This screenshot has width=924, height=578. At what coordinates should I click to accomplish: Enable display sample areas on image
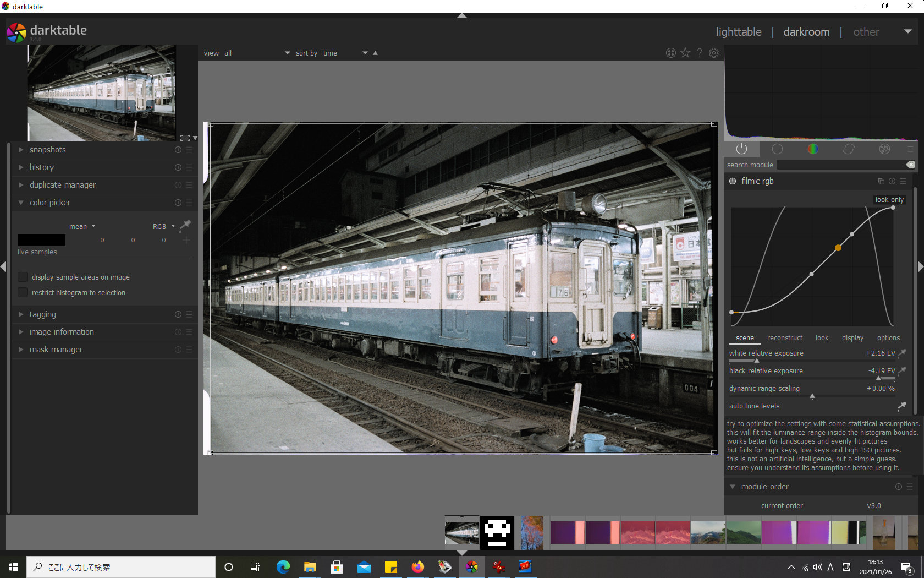23,277
